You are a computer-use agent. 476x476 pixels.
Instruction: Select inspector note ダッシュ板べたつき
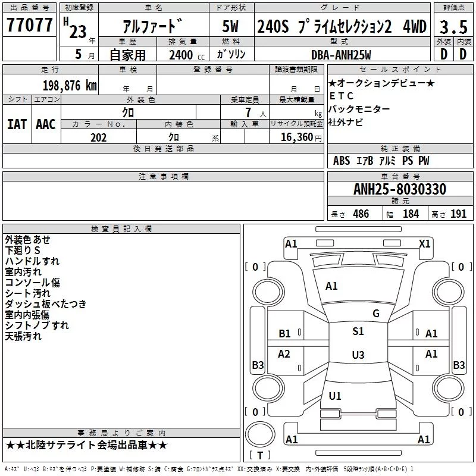[46, 304]
